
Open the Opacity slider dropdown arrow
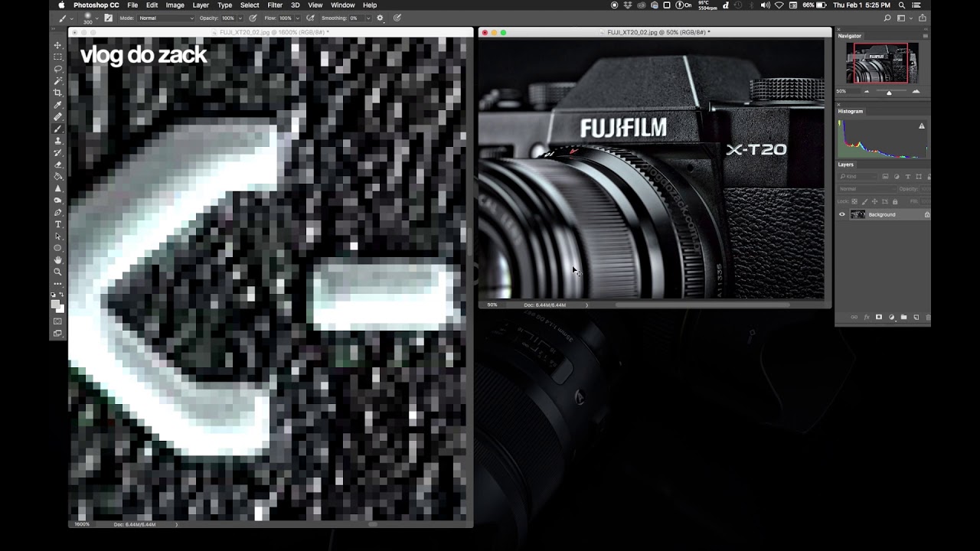(x=240, y=18)
